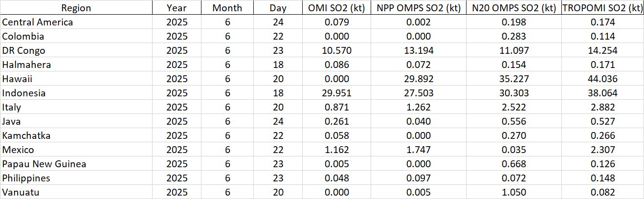Select the Kamchatka region cell

[26, 135]
